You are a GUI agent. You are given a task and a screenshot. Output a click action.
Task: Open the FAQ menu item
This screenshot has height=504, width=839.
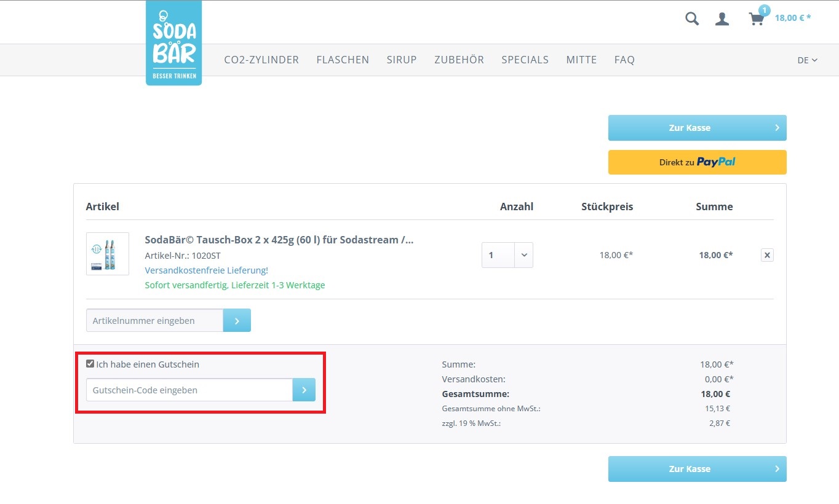(x=624, y=60)
